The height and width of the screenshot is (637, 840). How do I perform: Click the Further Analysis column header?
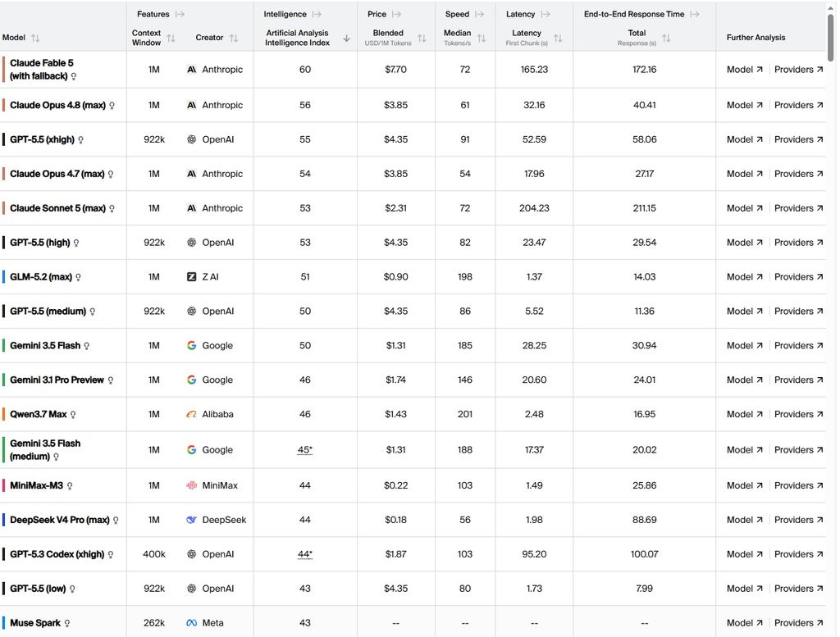[x=756, y=38]
